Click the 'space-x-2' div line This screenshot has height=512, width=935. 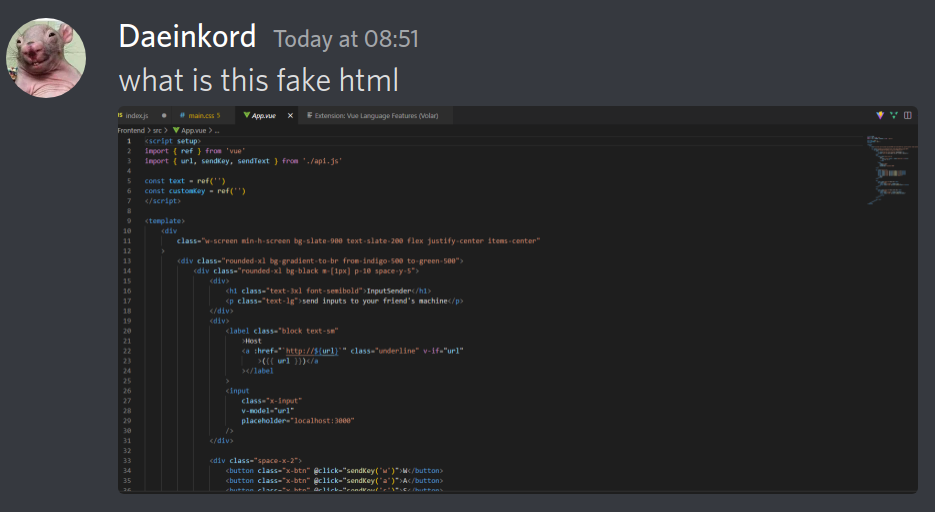pos(256,461)
